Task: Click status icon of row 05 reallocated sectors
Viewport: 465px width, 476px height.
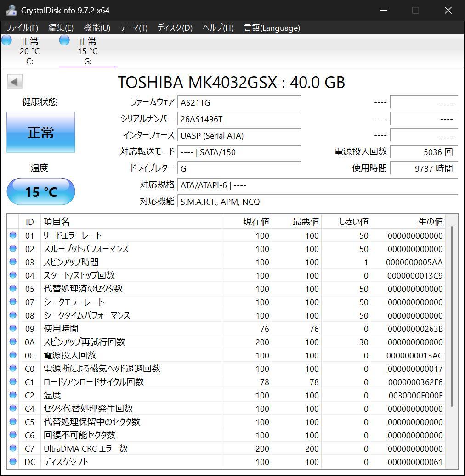Action: pyautogui.click(x=13, y=289)
